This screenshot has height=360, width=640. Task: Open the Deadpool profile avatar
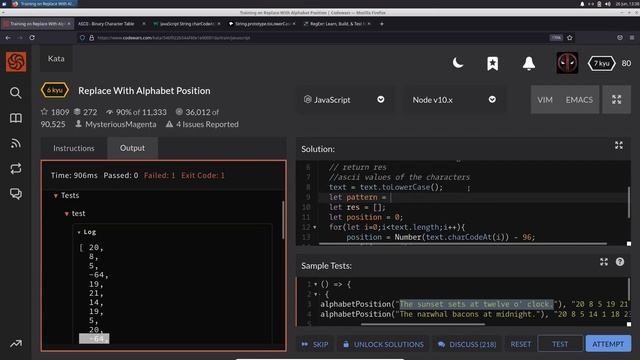coord(567,63)
